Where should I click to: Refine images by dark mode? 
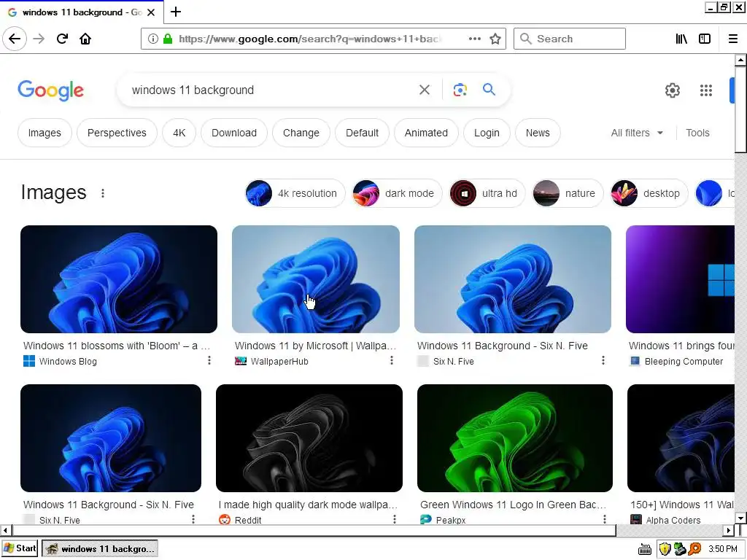[x=396, y=193]
